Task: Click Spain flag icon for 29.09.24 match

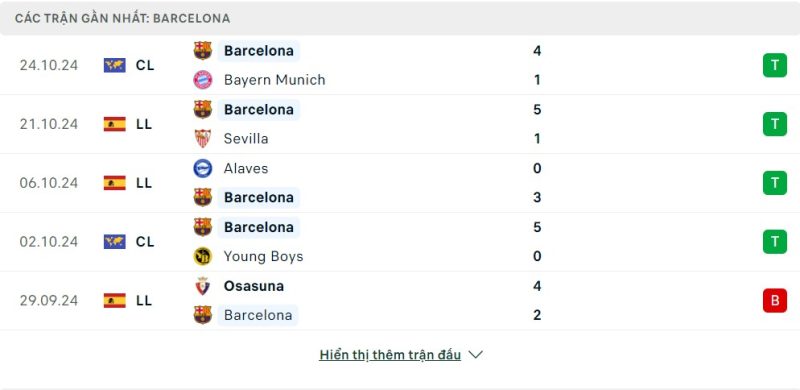Action: pyautogui.click(x=115, y=300)
